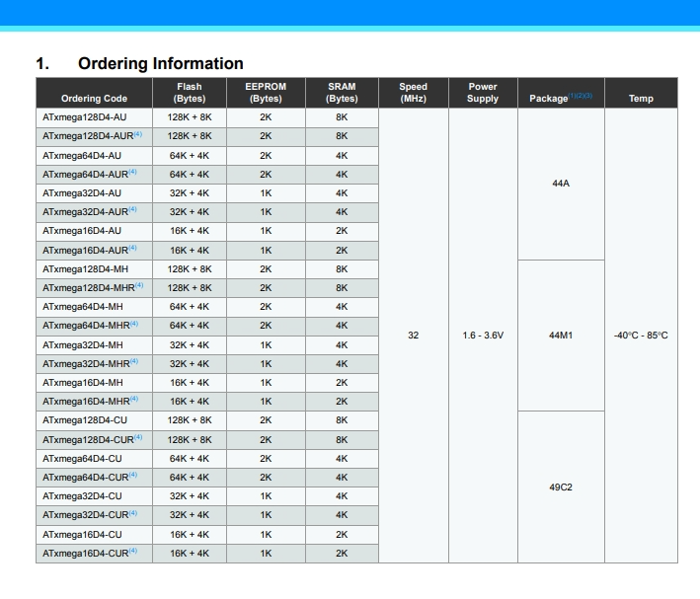Select the 'Ordering Information' section heading
The width and height of the screenshot is (700, 599).
161,63
